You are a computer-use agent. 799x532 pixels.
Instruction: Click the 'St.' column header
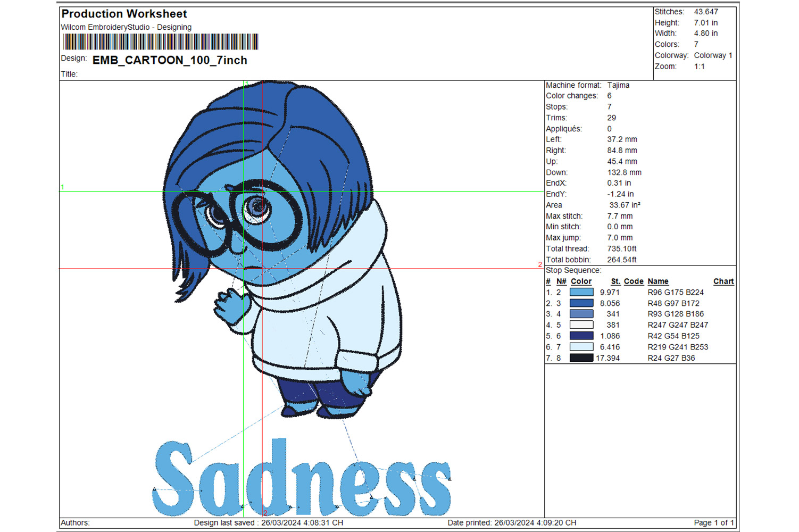point(615,281)
